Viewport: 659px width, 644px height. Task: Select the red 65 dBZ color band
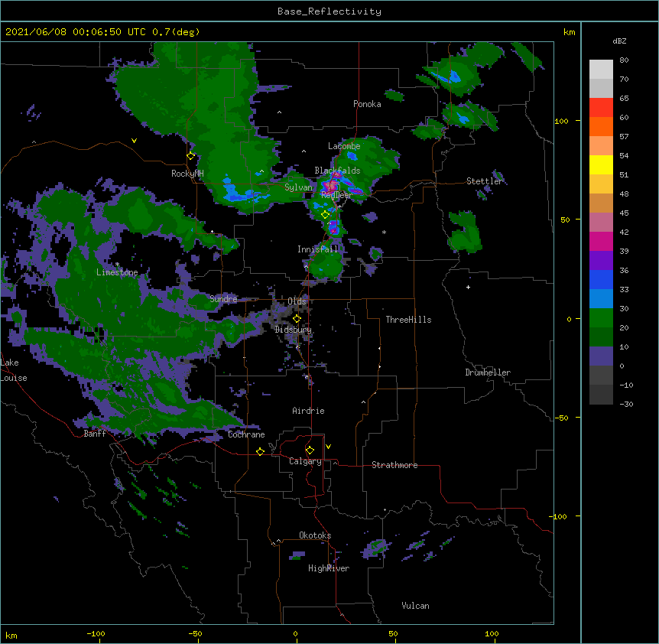601,107
